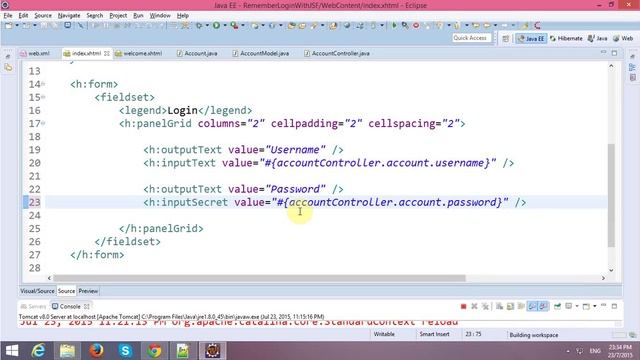640x360 pixels.
Task: Click line number 23 in the gutter
Action: [34, 202]
